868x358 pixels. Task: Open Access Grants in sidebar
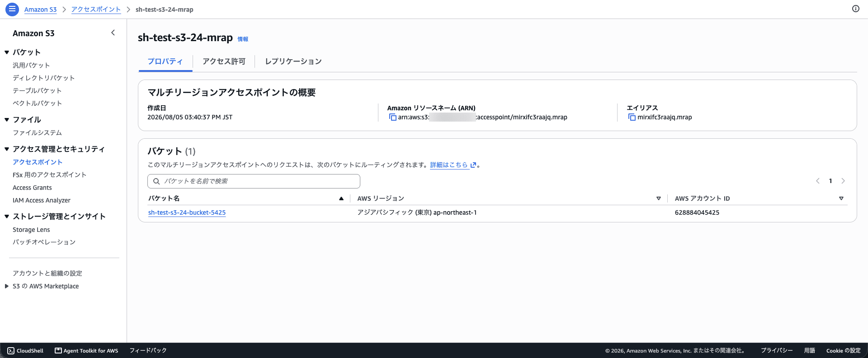click(32, 188)
